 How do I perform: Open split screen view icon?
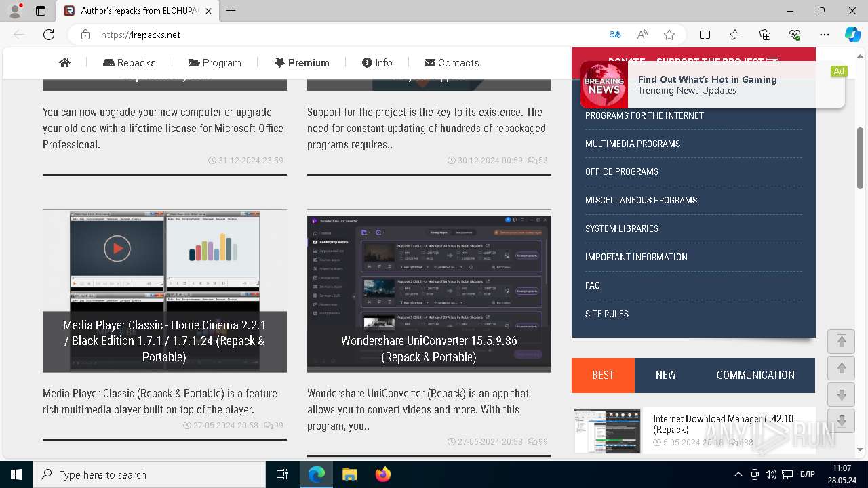tap(705, 35)
